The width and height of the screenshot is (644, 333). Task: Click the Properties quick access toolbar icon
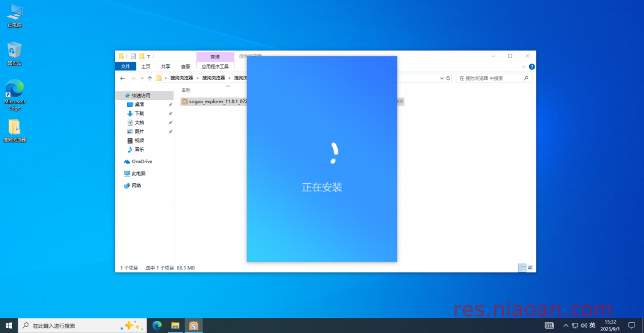click(133, 56)
